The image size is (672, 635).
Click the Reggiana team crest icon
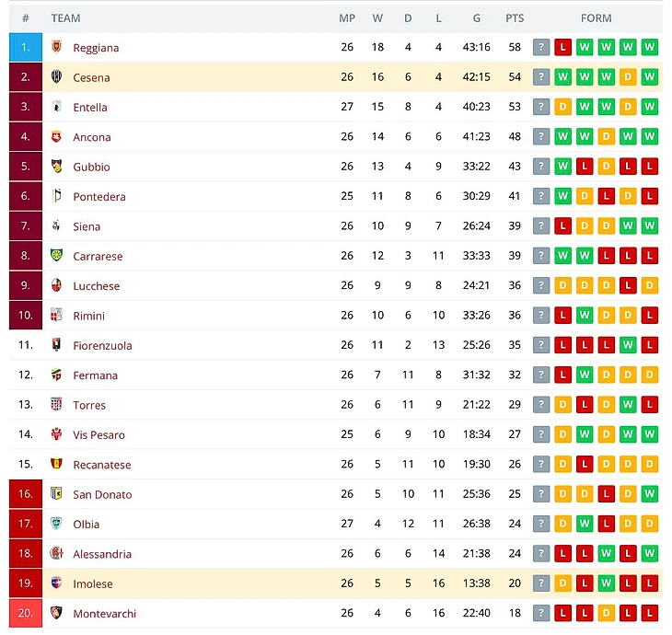click(x=56, y=48)
